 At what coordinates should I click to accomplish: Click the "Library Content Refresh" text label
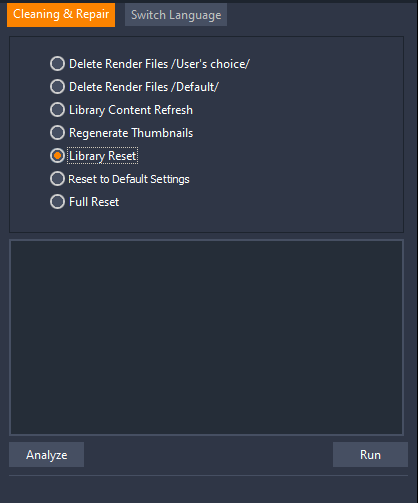(x=131, y=110)
